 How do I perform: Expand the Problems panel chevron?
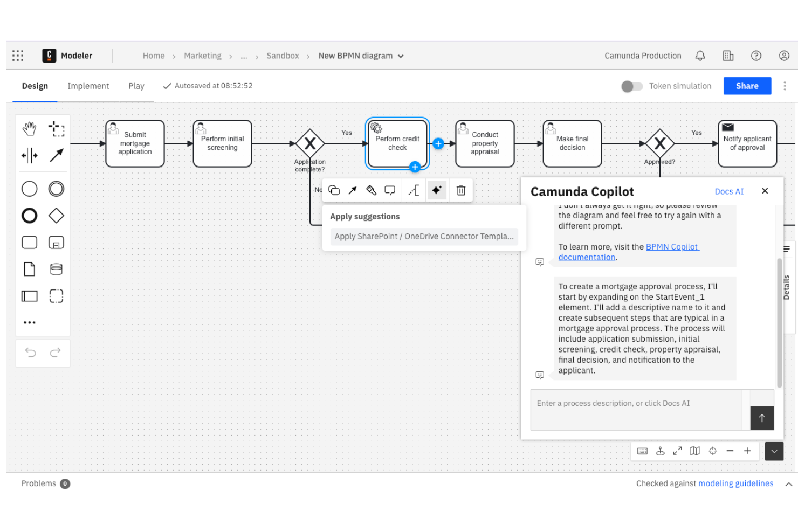pyautogui.click(x=789, y=484)
